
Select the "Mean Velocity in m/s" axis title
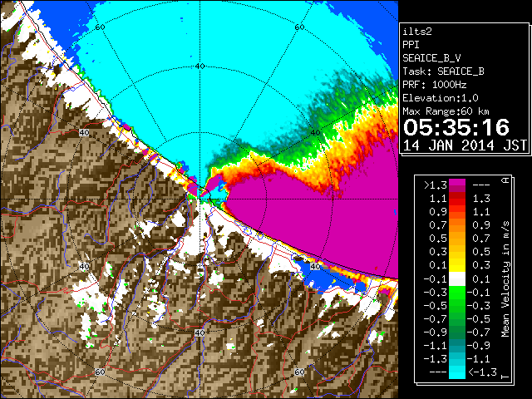(x=505, y=279)
